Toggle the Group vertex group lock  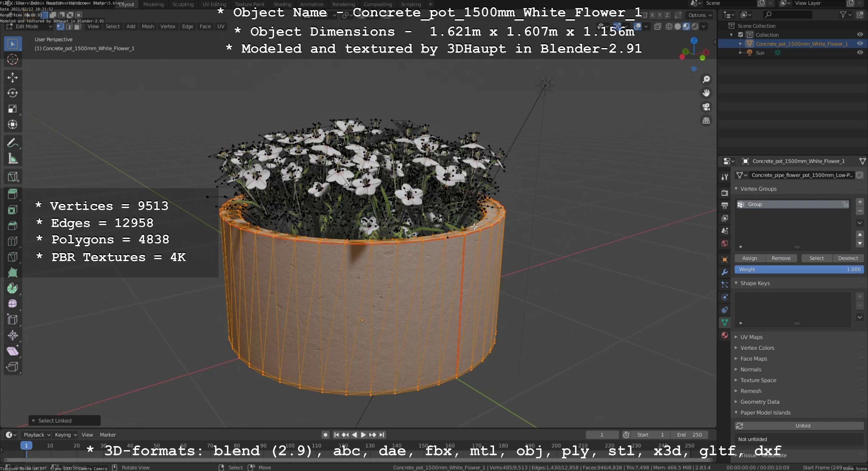pyautogui.click(x=845, y=204)
